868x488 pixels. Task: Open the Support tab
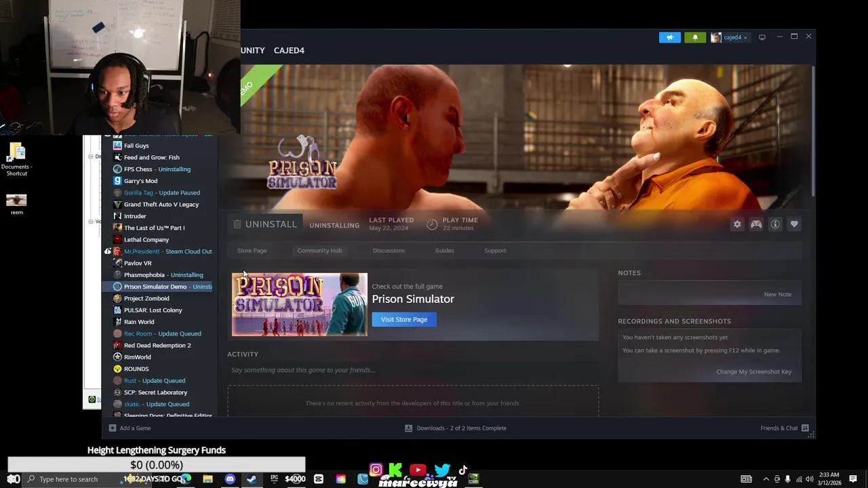click(495, 251)
